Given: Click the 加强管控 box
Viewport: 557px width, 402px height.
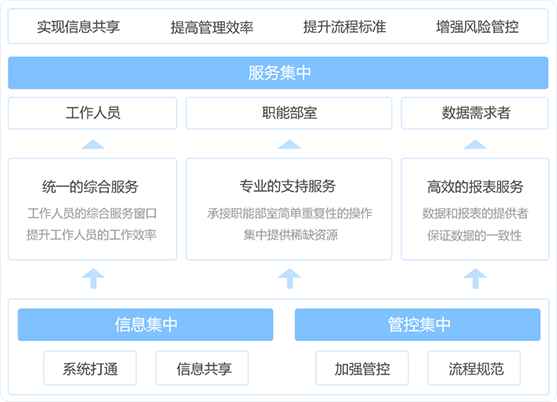Looking at the screenshot, I should click(362, 368).
